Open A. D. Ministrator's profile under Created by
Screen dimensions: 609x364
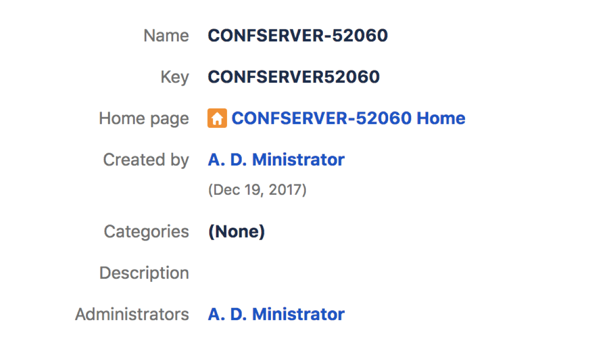click(x=276, y=159)
